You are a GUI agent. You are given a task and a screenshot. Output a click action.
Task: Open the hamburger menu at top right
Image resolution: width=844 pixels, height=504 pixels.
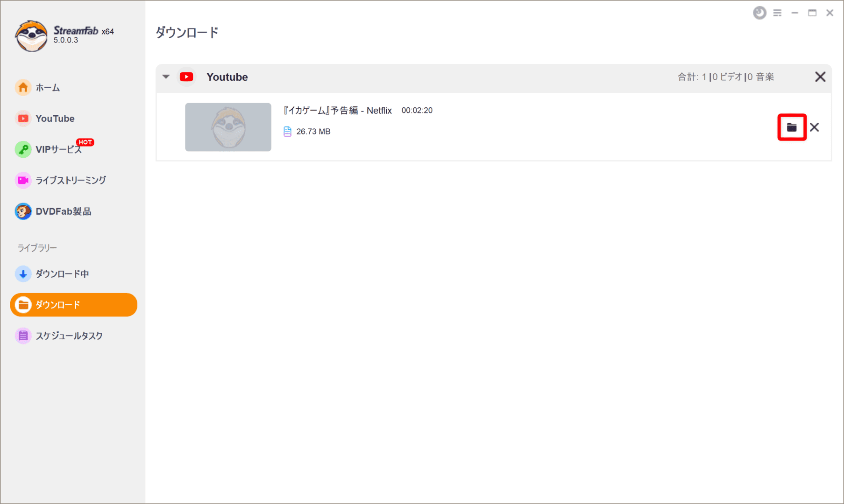click(777, 13)
